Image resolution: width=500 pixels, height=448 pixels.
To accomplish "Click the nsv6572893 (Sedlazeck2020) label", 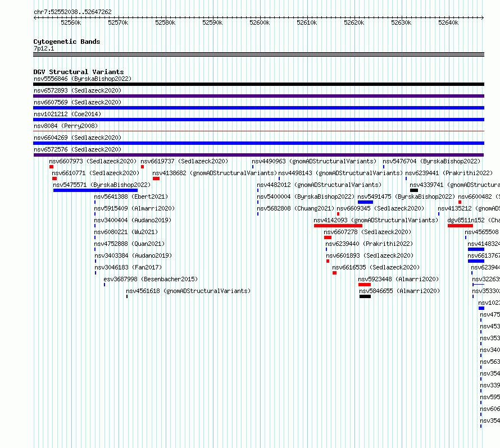I will pos(78,90).
